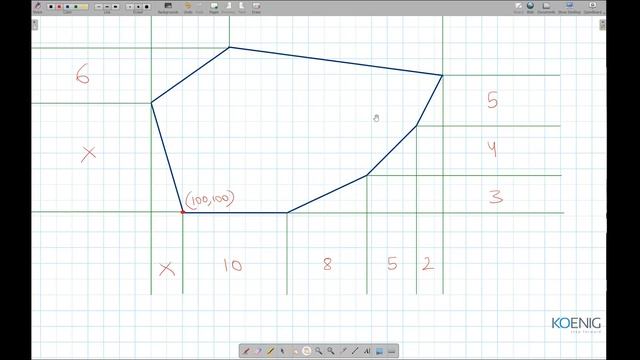640x360 pixels.
Task: Choose the thin line width
Action: click(x=98, y=7)
